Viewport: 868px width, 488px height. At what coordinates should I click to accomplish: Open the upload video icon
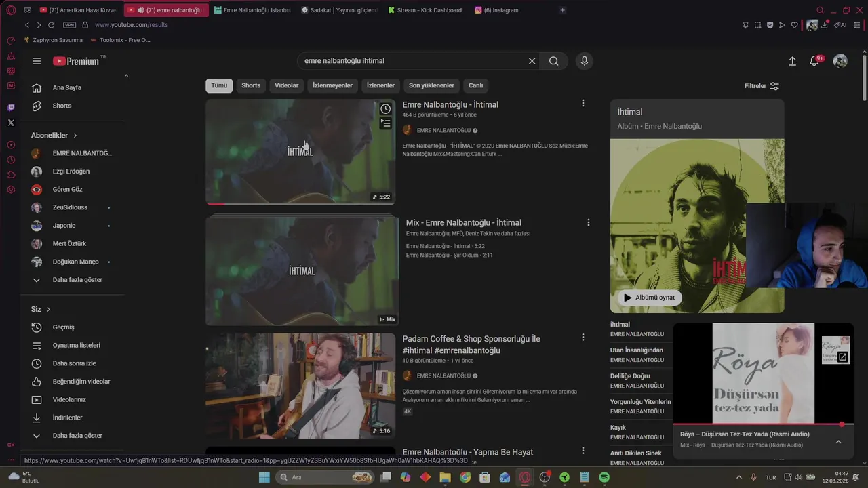[792, 61]
